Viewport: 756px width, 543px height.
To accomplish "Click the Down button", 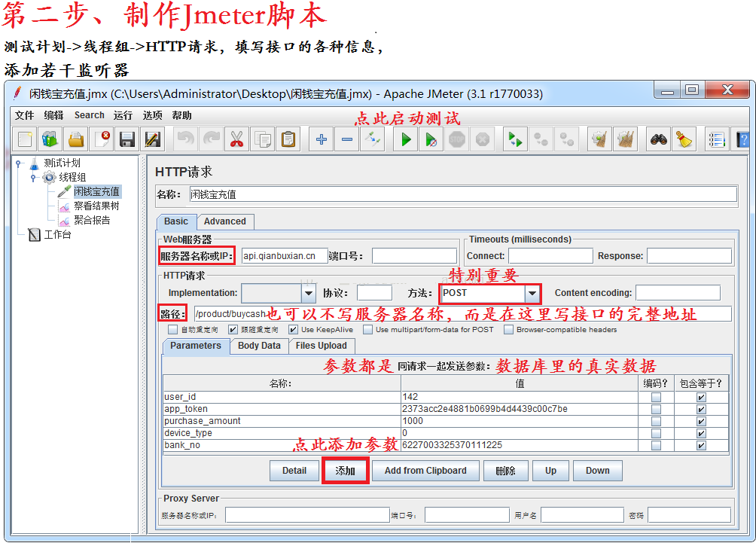I will (597, 471).
